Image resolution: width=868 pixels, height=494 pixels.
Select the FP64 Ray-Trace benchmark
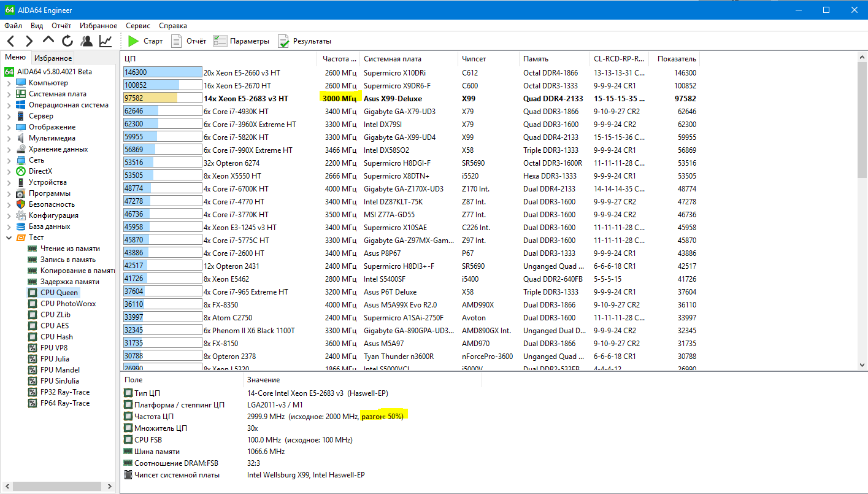pyautogui.click(x=59, y=403)
